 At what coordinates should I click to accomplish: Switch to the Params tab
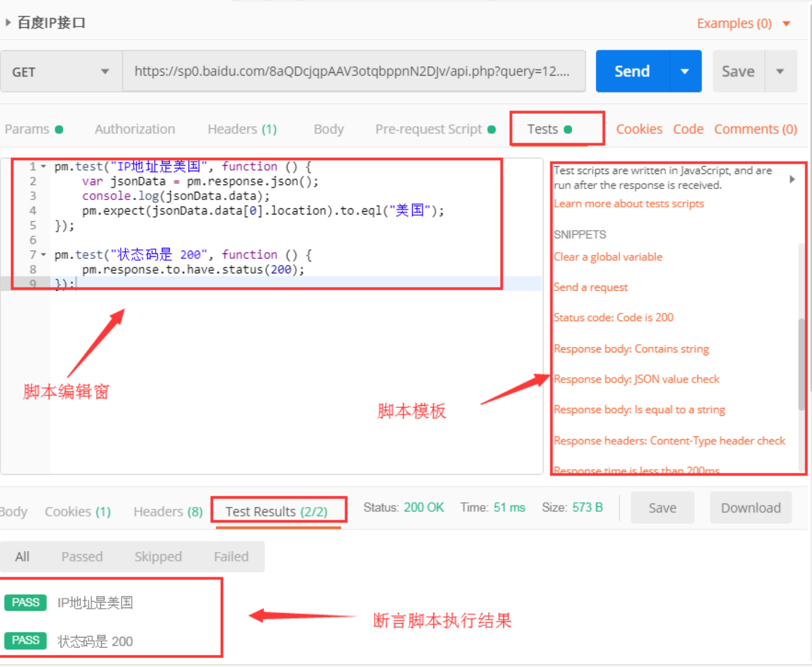(33, 129)
